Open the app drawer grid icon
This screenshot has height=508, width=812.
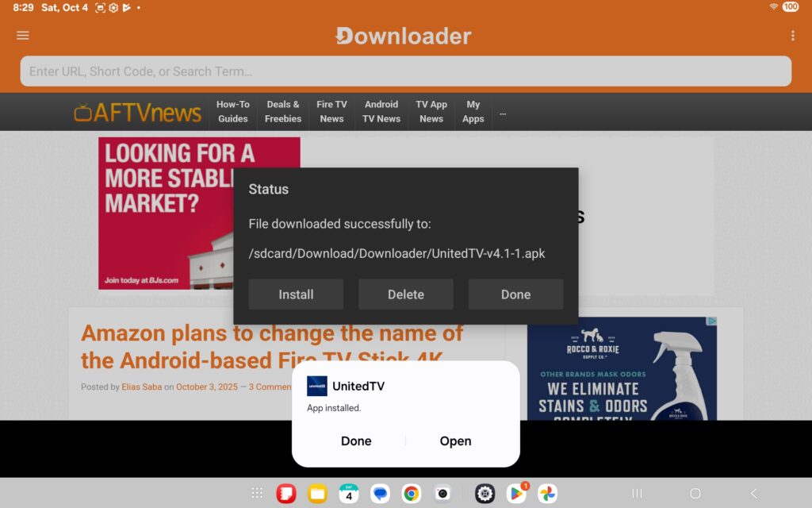(x=257, y=494)
